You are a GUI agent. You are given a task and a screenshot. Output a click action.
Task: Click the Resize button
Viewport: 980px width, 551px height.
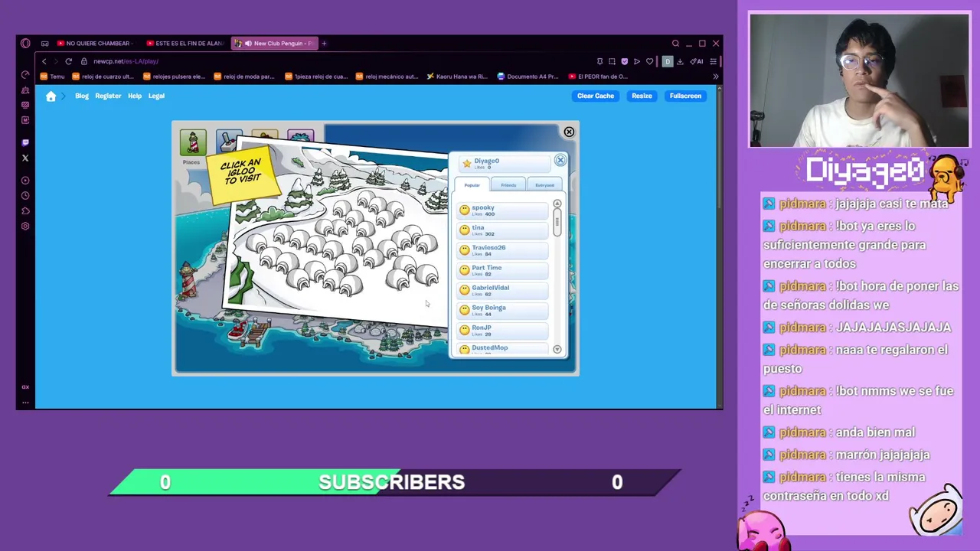pyautogui.click(x=642, y=96)
